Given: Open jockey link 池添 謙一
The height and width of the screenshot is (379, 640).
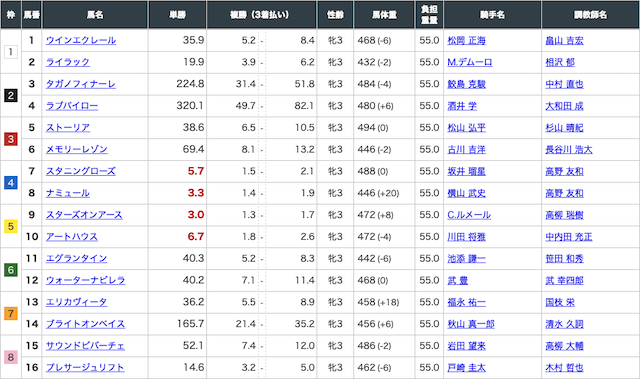Looking at the screenshot, I should (467, 258).
